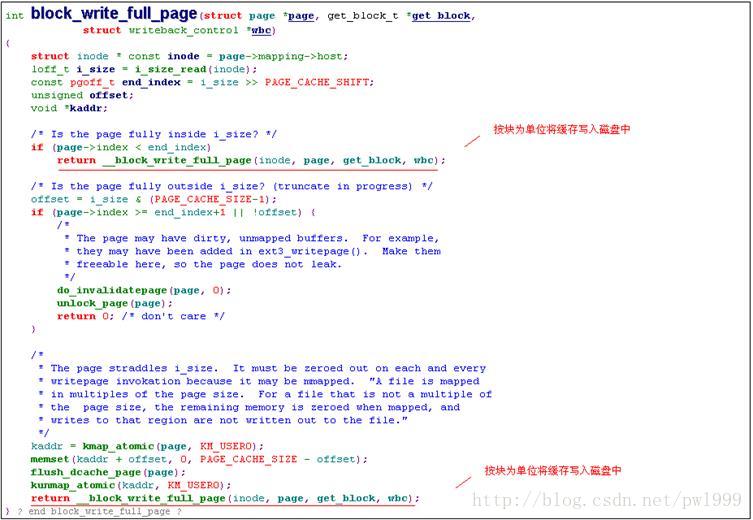Click comment 'Is the page fully inside i_size?'
The width and height of the screenshot is (753, 520).
[x=154, y=134]
